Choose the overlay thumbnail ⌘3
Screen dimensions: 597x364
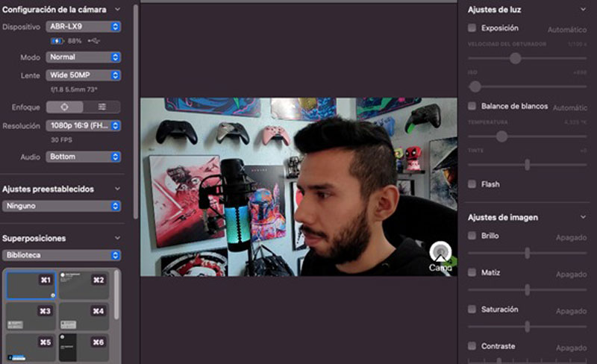pyautogui.click(x=31, y=316)
